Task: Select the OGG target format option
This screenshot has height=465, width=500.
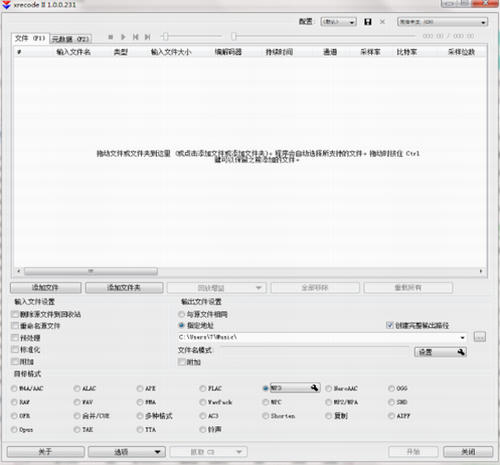Action: [x=392, y=388]
